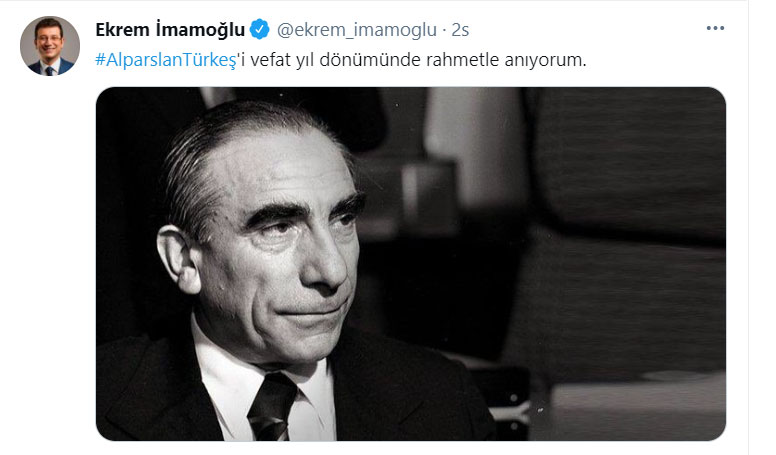Click the dot separator before the timestamp
The width and height of the screenshot is (776, 455).
click(444, 30)
